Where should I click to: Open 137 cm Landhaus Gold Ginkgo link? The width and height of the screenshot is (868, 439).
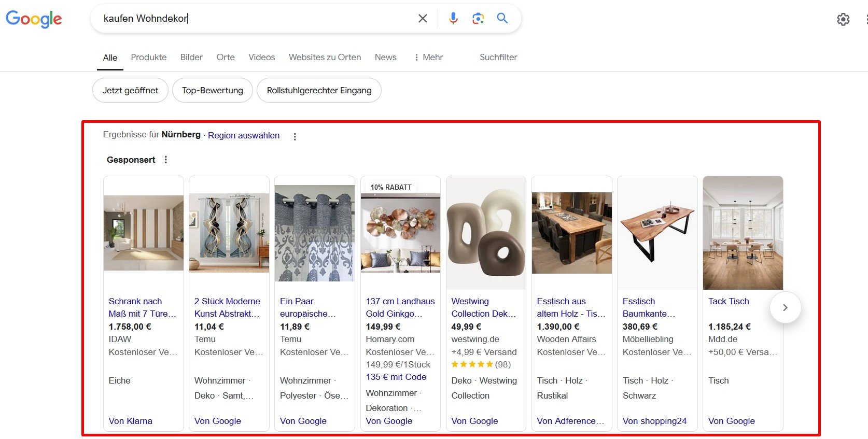pyautogui.click(x=400, y=307)
